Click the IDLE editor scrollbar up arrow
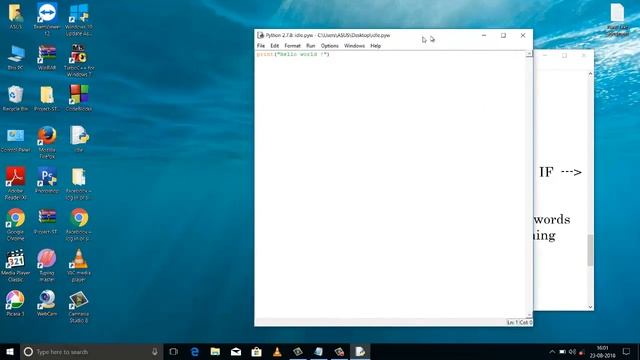This screenshot has height=360, width=640. (x=529, y=54)
